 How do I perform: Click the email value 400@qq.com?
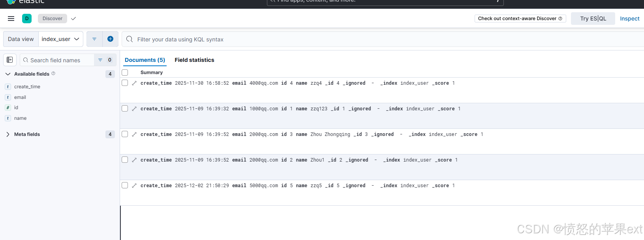tap(264, 83)
